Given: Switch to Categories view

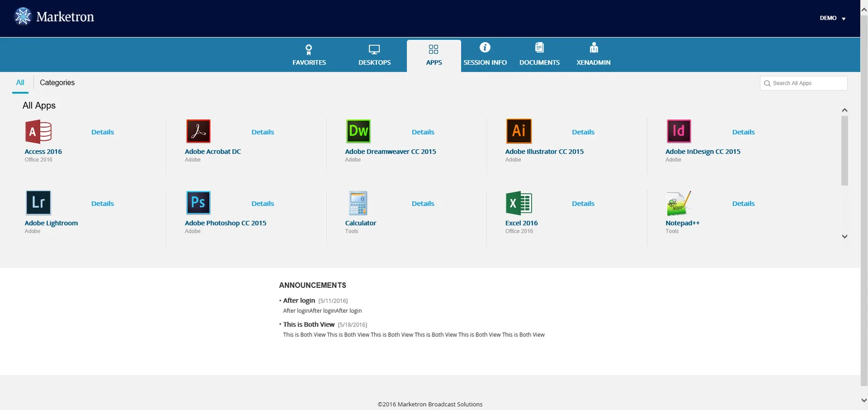Looking at the screenshot, I should pos(57,83).
